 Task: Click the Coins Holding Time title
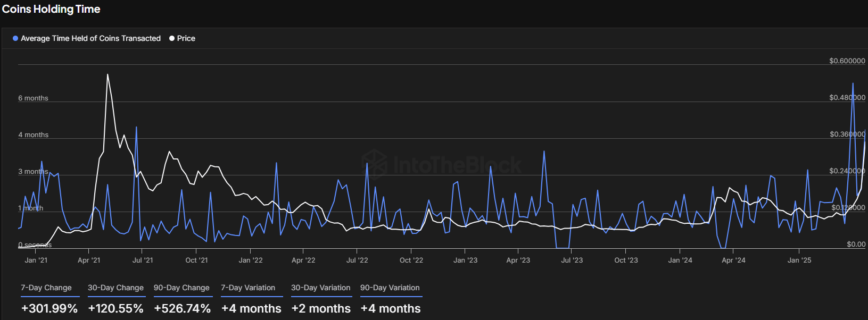51,9
